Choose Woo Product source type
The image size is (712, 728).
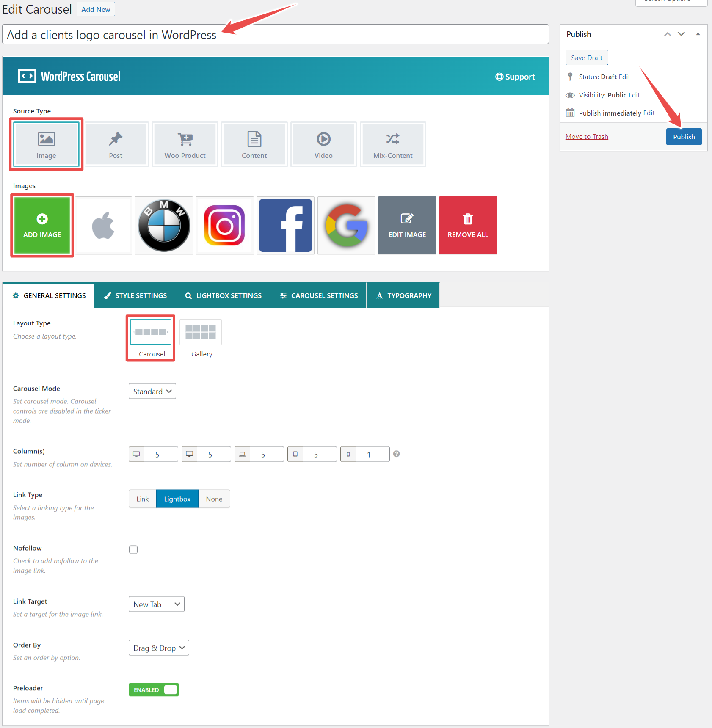[x=185, y=144]
